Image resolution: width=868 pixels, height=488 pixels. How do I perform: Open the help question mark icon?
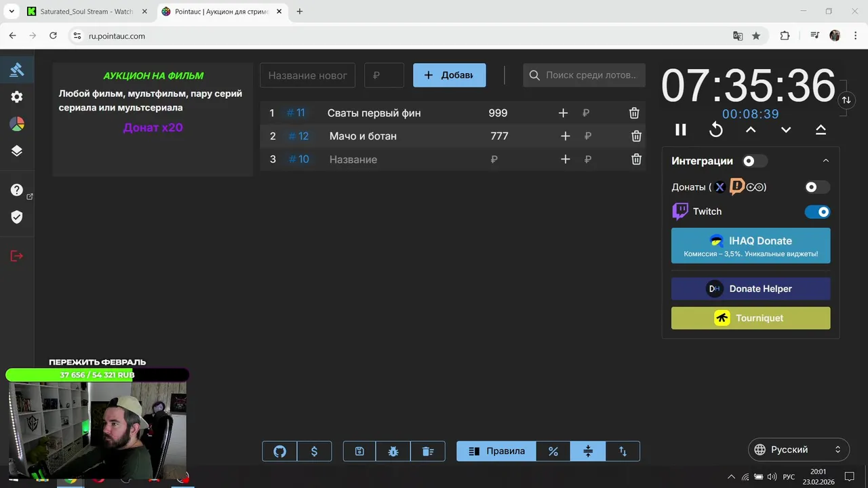click(x=17, y=190)
